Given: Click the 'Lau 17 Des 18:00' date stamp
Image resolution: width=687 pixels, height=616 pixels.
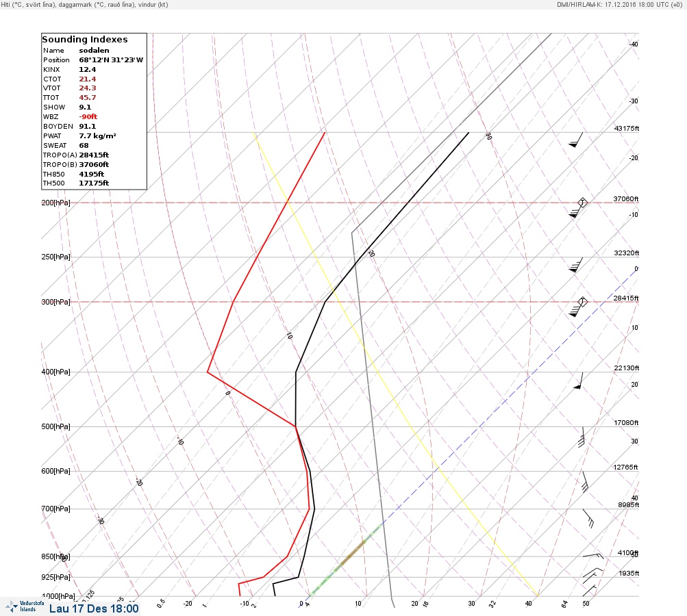Looking at the screenshot, I should coord(94,608).
